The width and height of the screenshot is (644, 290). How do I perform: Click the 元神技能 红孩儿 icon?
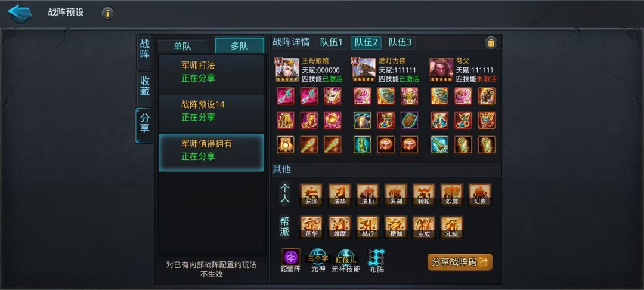pyautogui.click(x=346, y=258)
